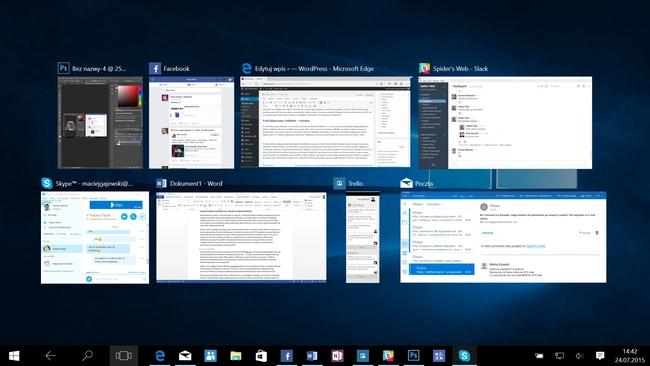The height and width of the screenshot is (366, 650).
Task: Open Slack from the taskbar
Action: (x=388, y=356)
